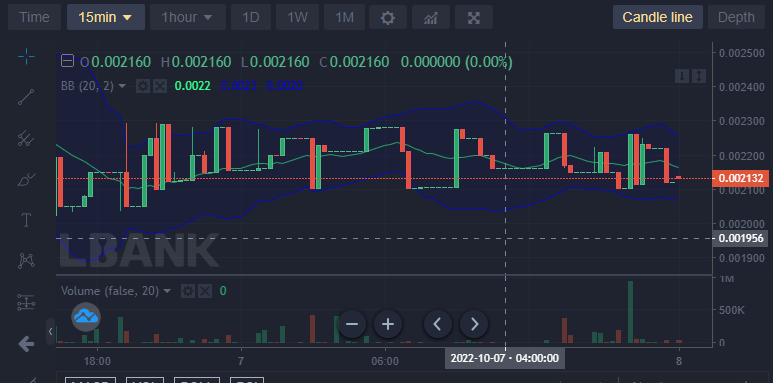
Task: Select the crosshair cursor tool
Action: 26,56
